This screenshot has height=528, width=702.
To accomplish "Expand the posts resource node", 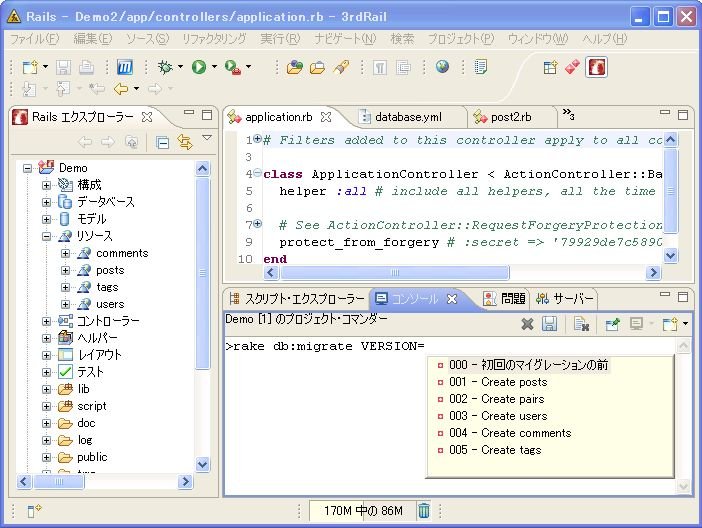I will click(65, 270).
